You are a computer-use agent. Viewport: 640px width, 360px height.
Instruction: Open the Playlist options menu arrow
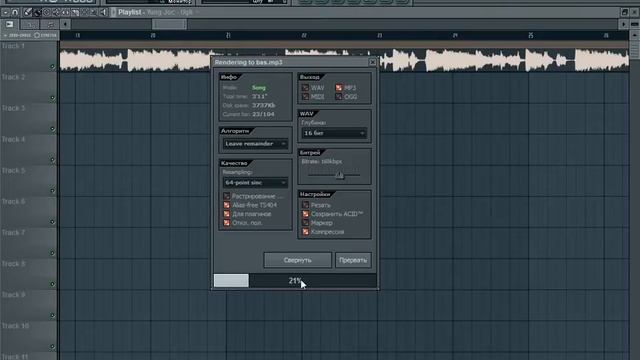[5, 12]
